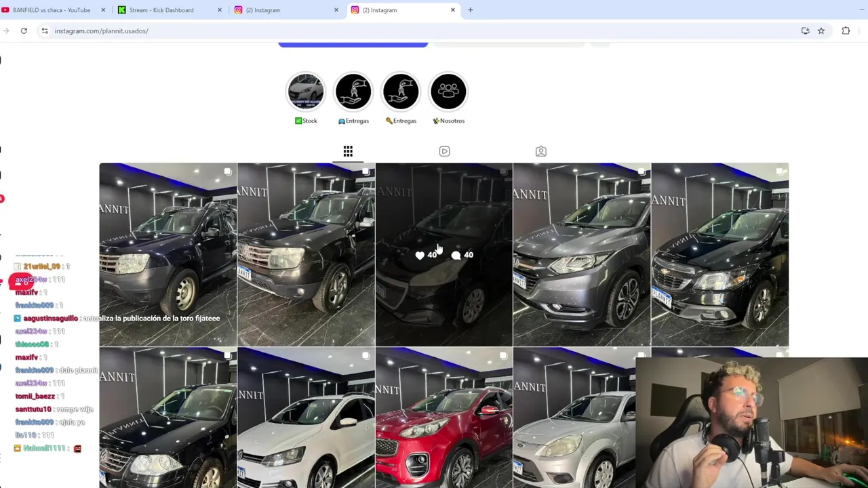
Task: Close the Kick Dashboard tab
Action: tap(219, 10)
